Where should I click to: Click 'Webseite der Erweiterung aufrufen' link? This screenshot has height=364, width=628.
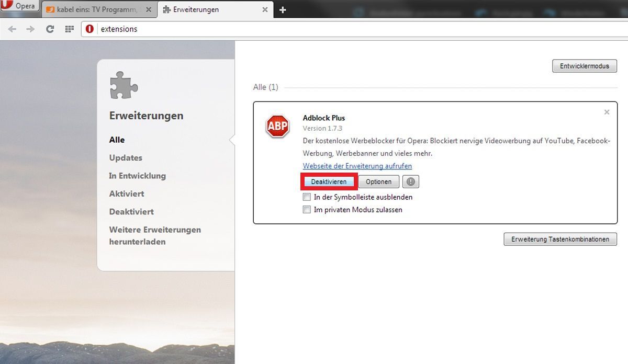pos(357,166)
